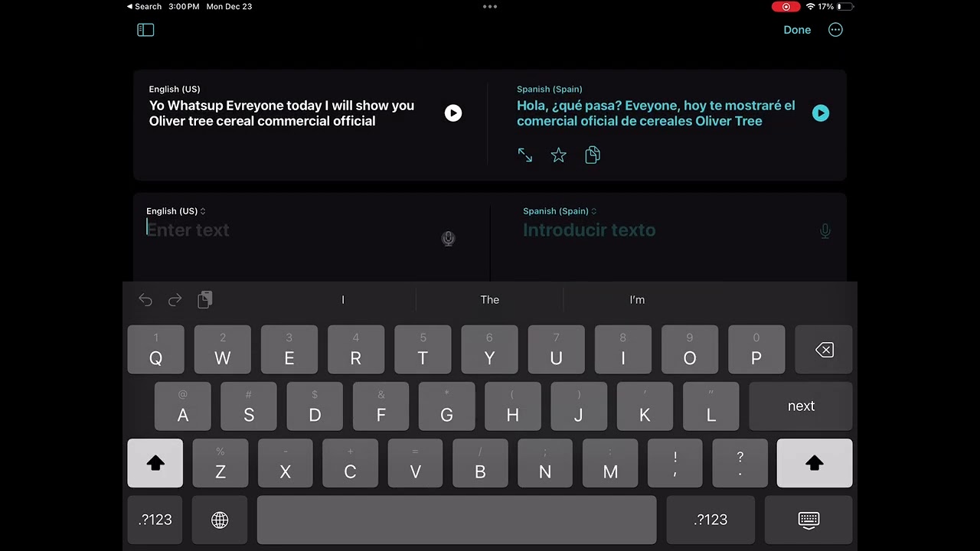Image resolution: width=980 pixels, height=551 pixels.
Task: Tap the A key
Action: click(183, 406)
